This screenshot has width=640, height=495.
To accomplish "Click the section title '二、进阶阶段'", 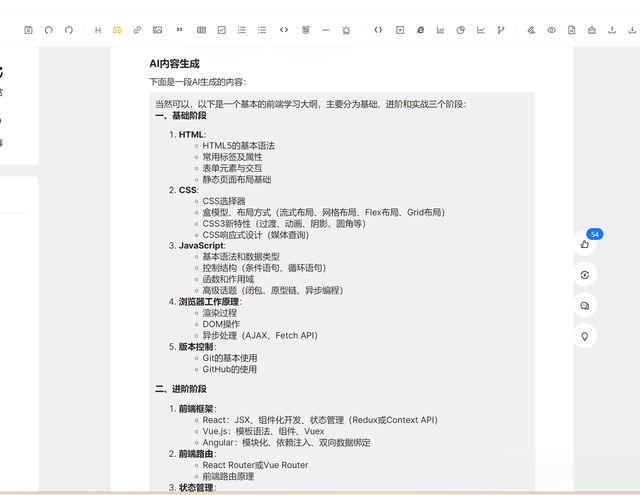I will coord(181,389).
